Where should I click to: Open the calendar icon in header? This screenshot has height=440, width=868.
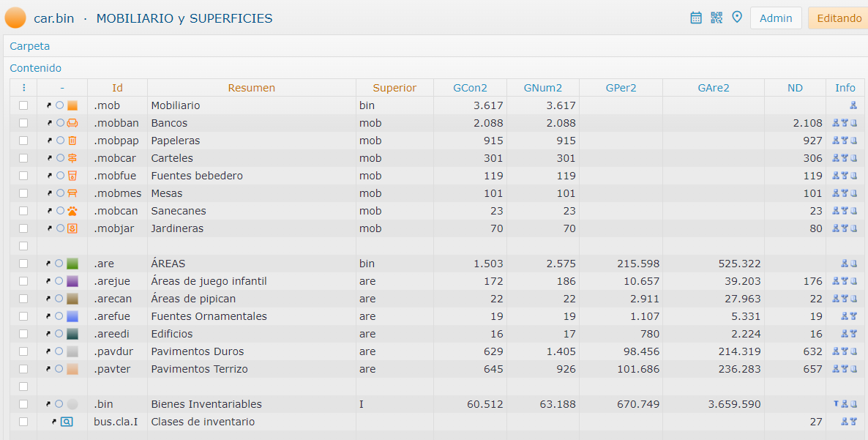pyautogui.click(x=696, y=18)
